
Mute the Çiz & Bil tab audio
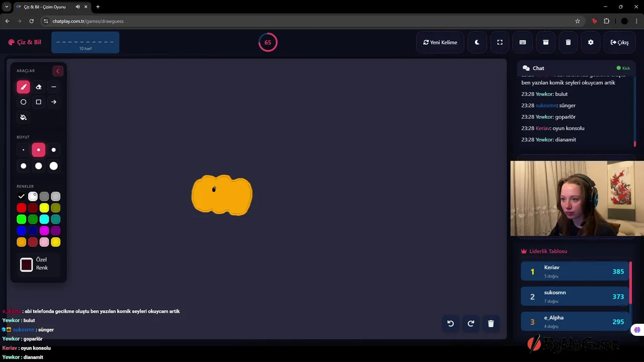click(78, 7)
